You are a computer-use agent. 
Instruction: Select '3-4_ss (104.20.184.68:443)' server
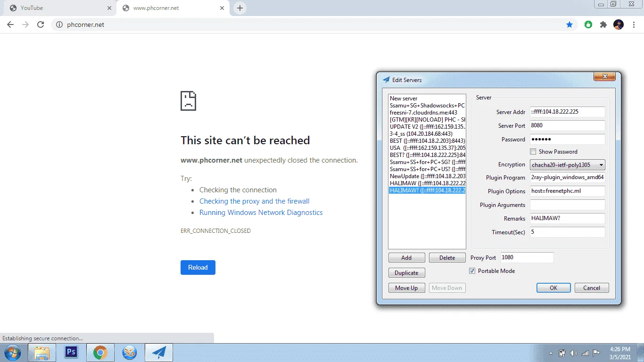coord(427,134)
